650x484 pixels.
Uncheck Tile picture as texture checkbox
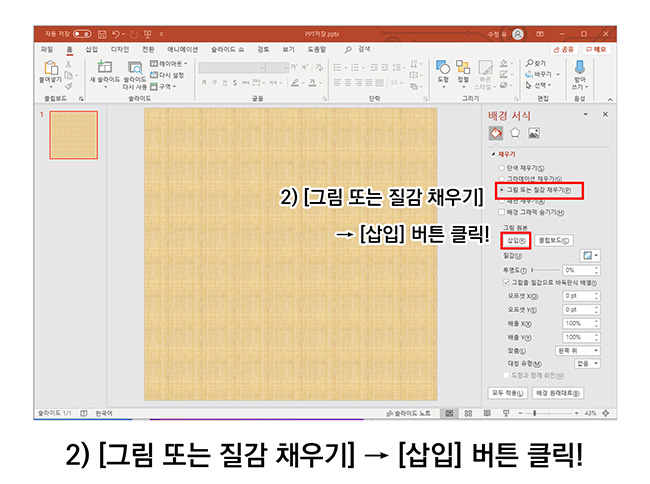click(x=506, y=283)
